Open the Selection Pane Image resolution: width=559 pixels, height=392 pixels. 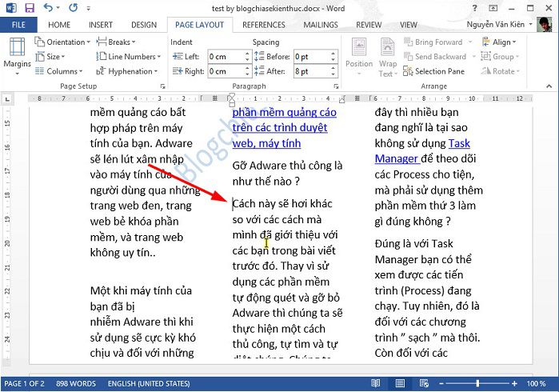click(x=434, y=71)
